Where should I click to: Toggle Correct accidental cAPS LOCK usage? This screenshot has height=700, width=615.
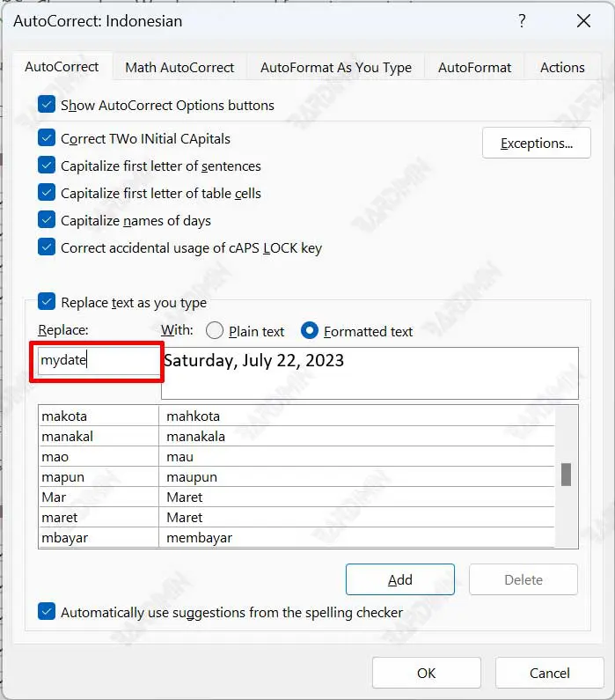(47, 247)
